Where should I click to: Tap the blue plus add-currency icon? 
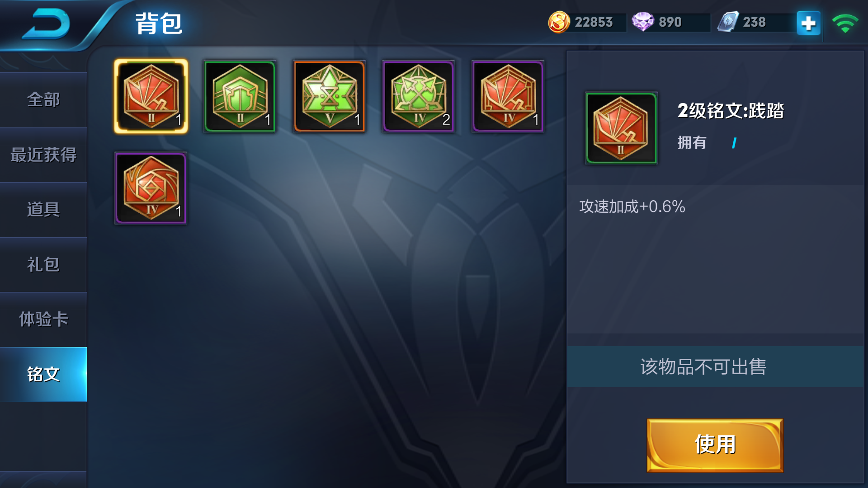[x=808, y=23]
